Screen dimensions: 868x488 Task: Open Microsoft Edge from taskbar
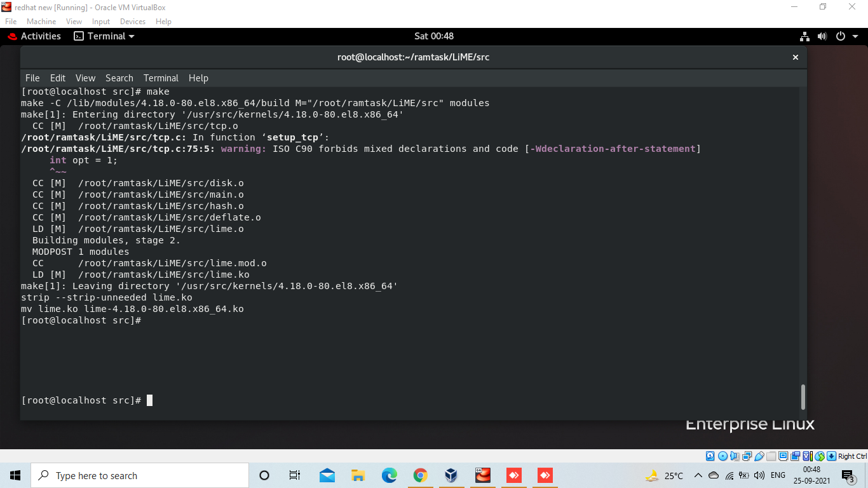point(390,475)
